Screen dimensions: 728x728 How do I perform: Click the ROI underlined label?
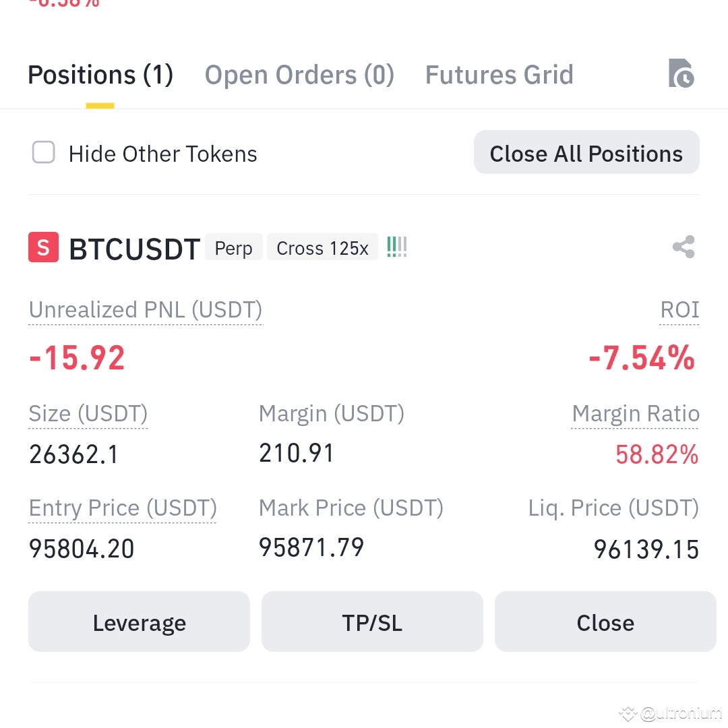coord(679,310)
